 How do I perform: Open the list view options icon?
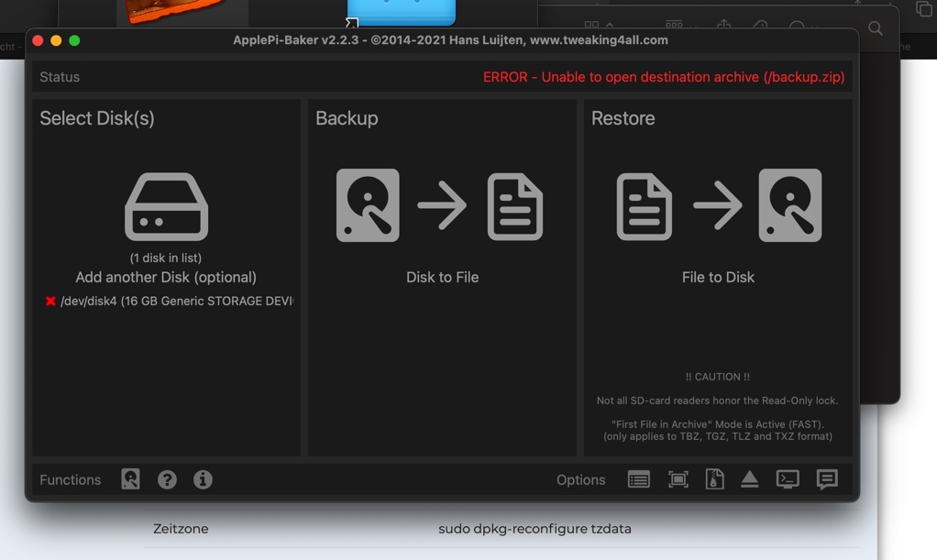(639, 479)
